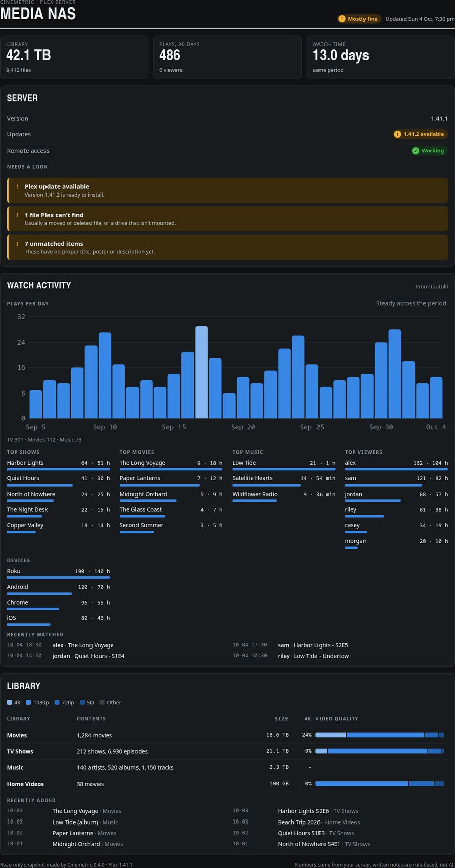Select North of Nowhere in Top Shows
The image size is (455, 868).
tap(31, 494)
